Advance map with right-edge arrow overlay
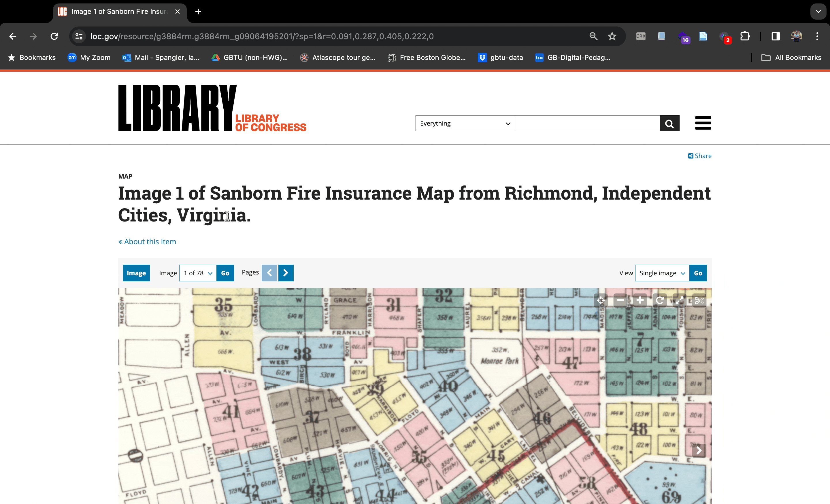The image size is (830, 504). pos(699,450)
